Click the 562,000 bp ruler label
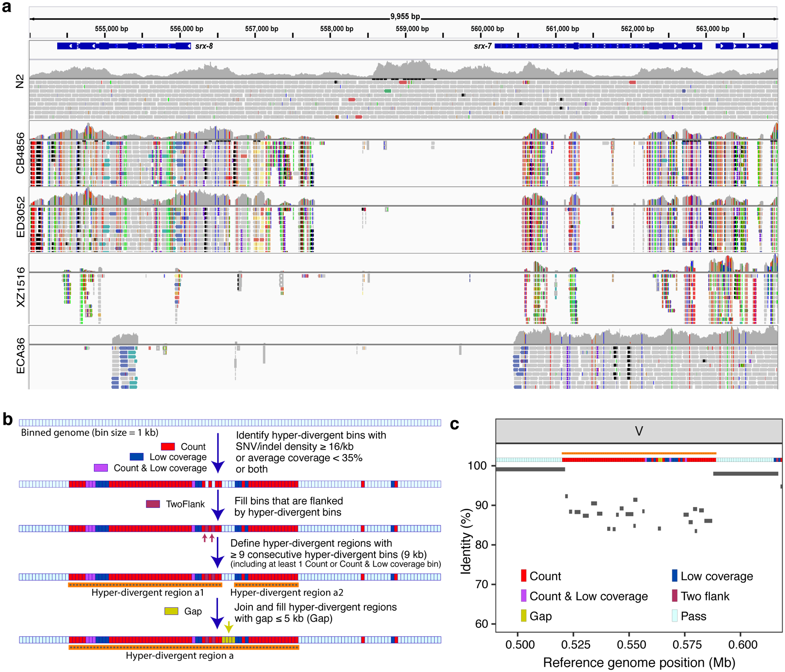This screenshot has width=785, height=672. [x=637, y=29]
